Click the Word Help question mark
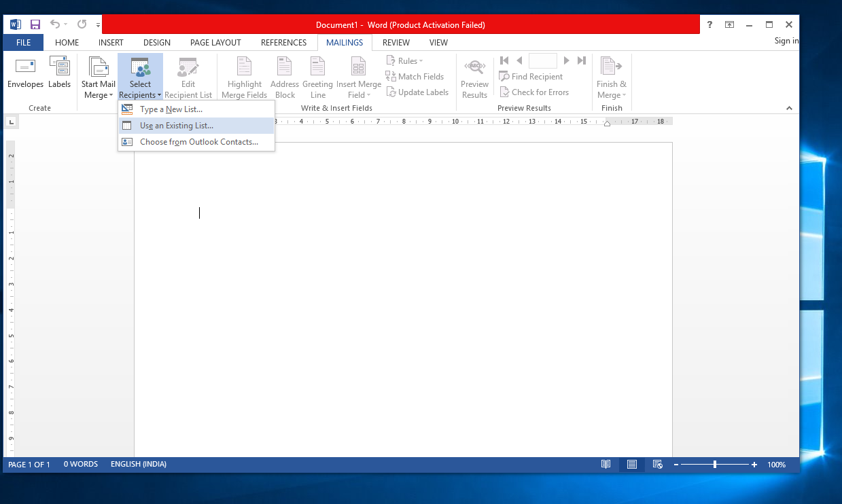Image resolution: width=842 pixels, height=504 pixels. 709,24
